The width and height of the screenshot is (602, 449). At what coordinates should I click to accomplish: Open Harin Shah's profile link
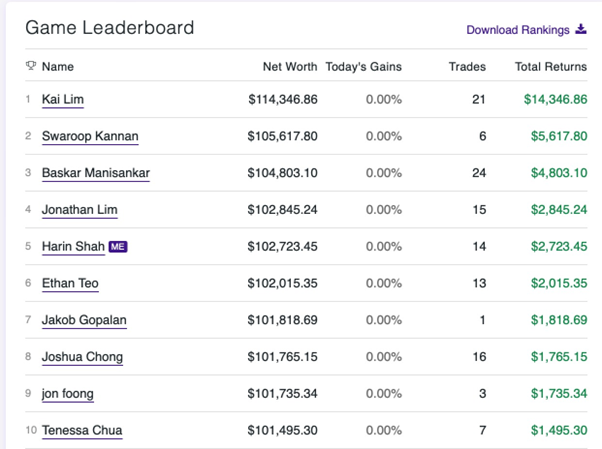pyautogui.click(x=73, y=246)
